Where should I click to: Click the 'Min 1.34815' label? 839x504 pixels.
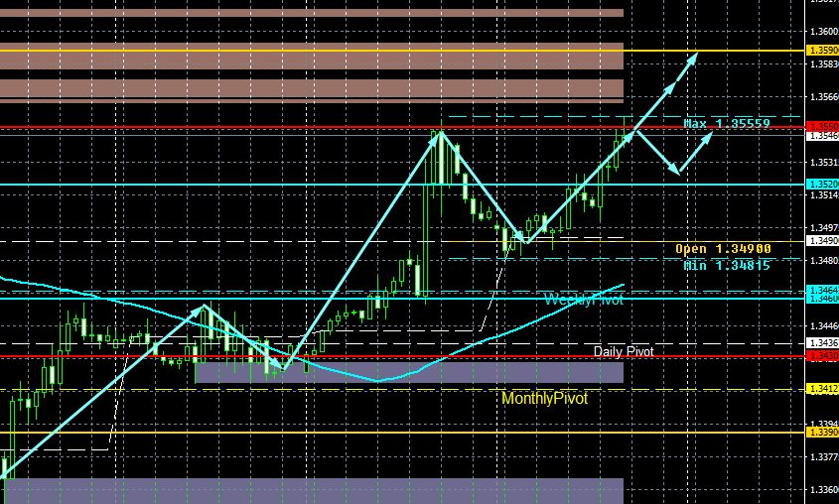pyautogui.click(x=727, y=266)
